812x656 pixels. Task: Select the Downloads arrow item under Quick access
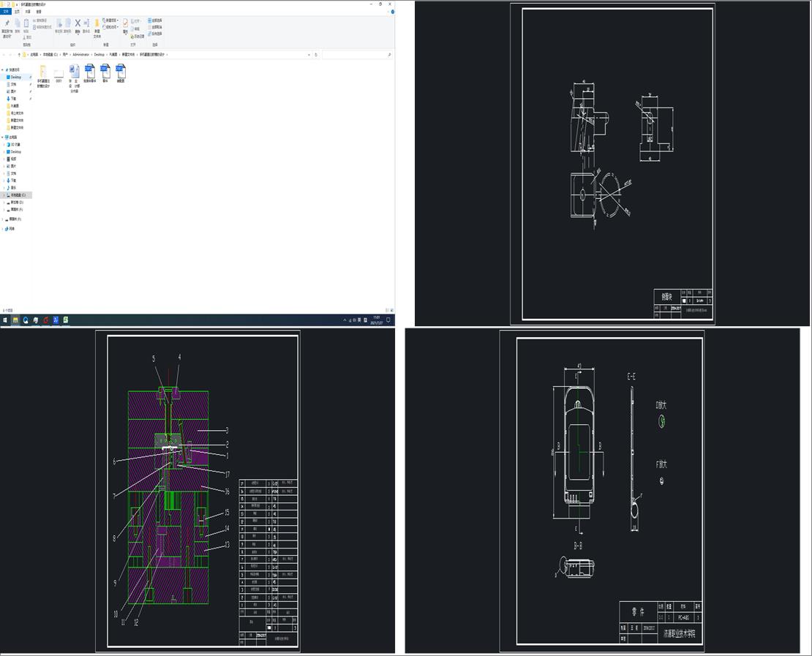(x=13, y=99)
